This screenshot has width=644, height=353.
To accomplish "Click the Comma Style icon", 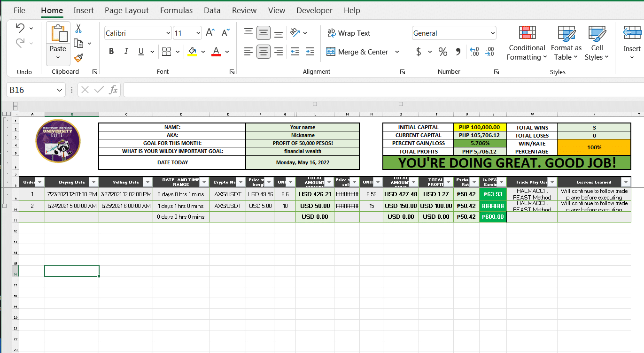I will click(458, 52).
